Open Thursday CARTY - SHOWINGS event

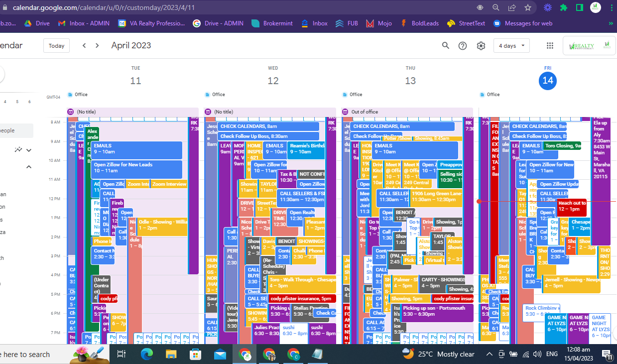[443, 284]
